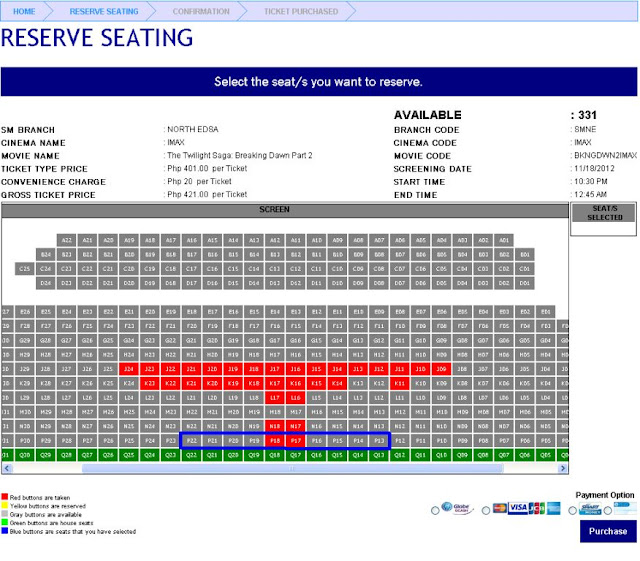Click the taken red seat J24
The width and height of the screenshot is (640, 561).
[x=129, y=369]
